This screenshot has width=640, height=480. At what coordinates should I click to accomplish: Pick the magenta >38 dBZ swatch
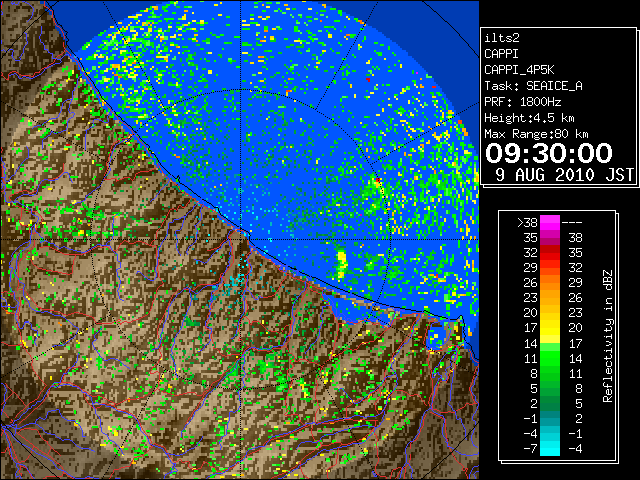pos(550,222)
